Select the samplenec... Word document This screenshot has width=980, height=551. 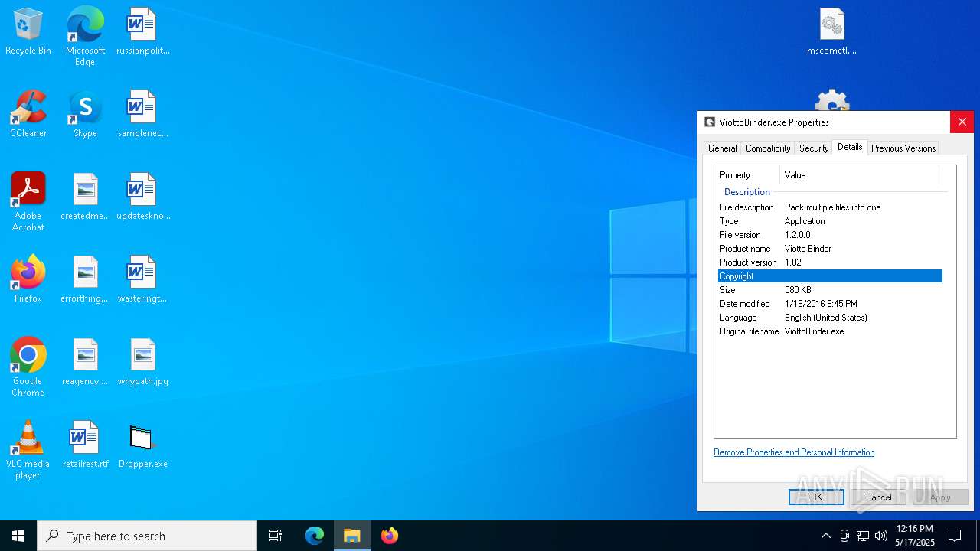(x=142, y=115)
